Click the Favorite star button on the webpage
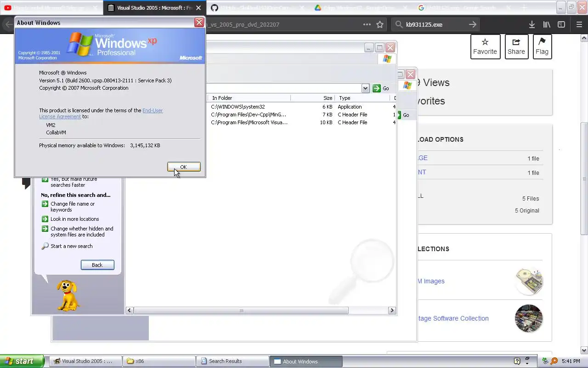The height and width of the screenshot is (368, 588). (x=485, y=46)
